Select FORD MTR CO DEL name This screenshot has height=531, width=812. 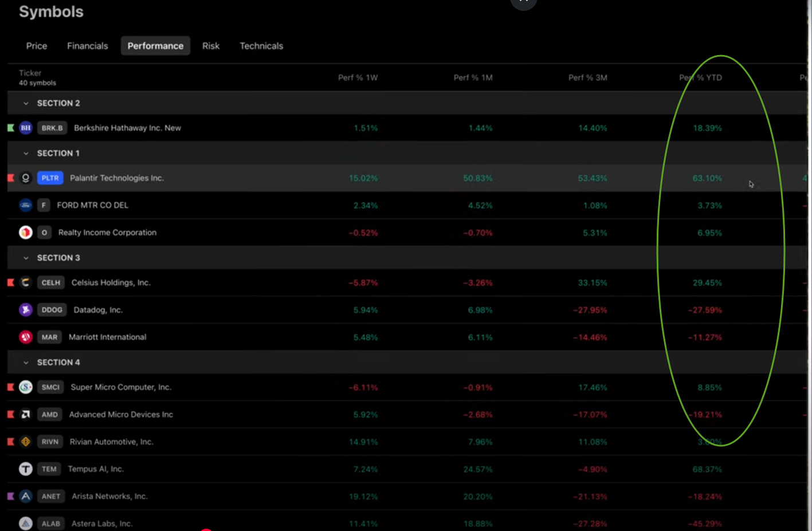(93, 205)
